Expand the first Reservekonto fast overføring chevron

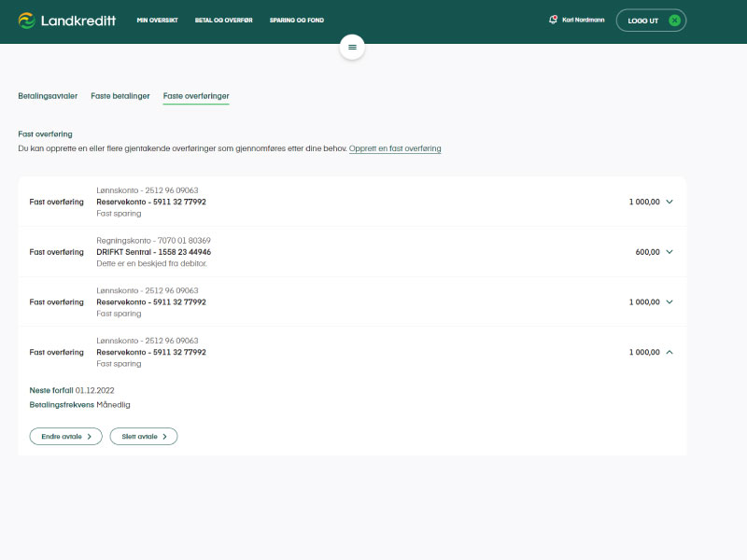coord(669,202)
